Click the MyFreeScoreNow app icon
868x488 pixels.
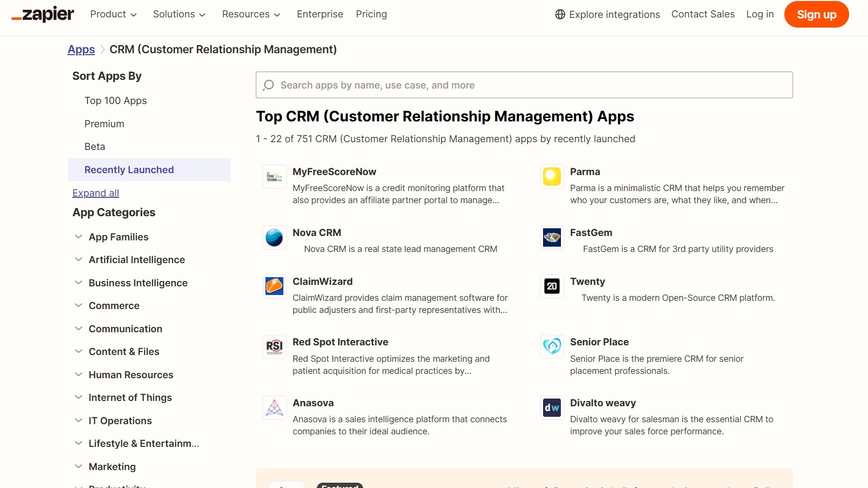pos(274,177)
